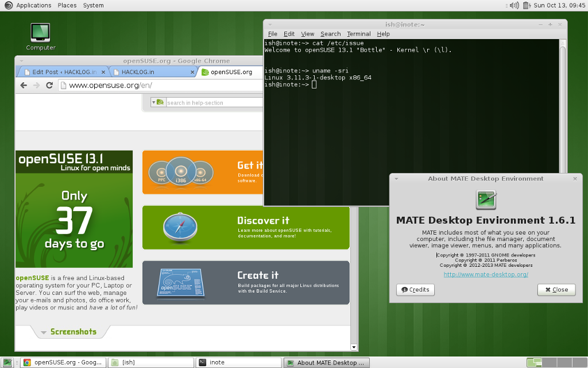Open the search engine dropdown in help search
This screenshot has height=368, width=588.
tap(154, 102)
